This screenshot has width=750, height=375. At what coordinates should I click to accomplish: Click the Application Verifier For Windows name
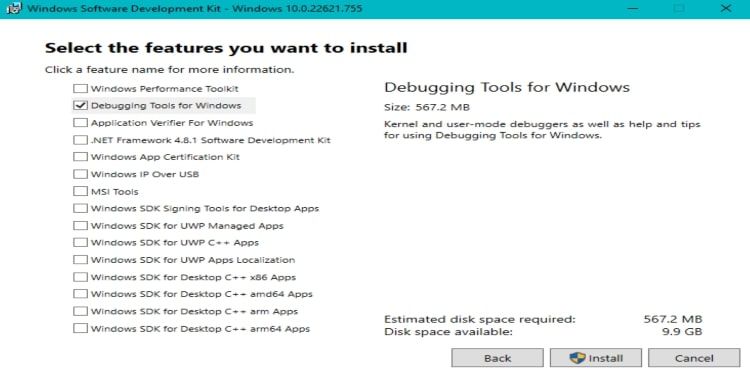click(172, 122)
